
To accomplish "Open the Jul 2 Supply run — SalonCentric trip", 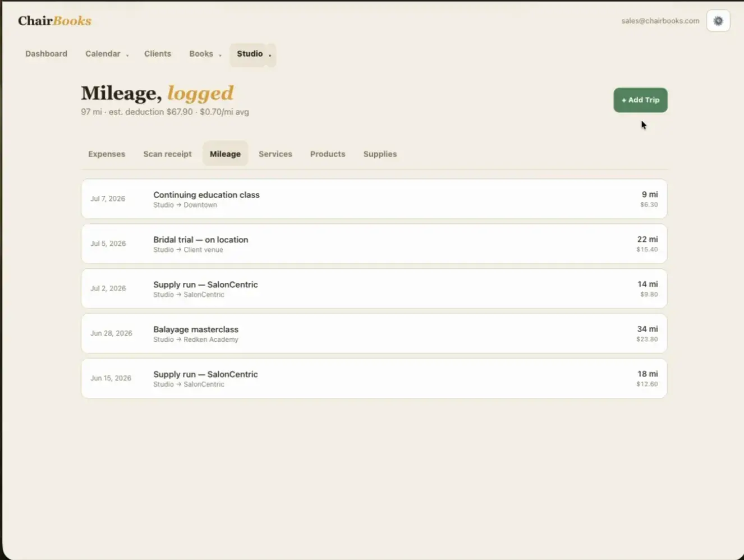I will tap(374, 289).
